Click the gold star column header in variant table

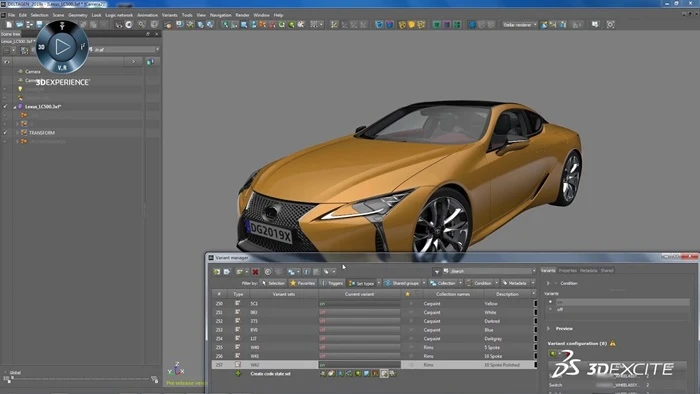click(407, 294)
